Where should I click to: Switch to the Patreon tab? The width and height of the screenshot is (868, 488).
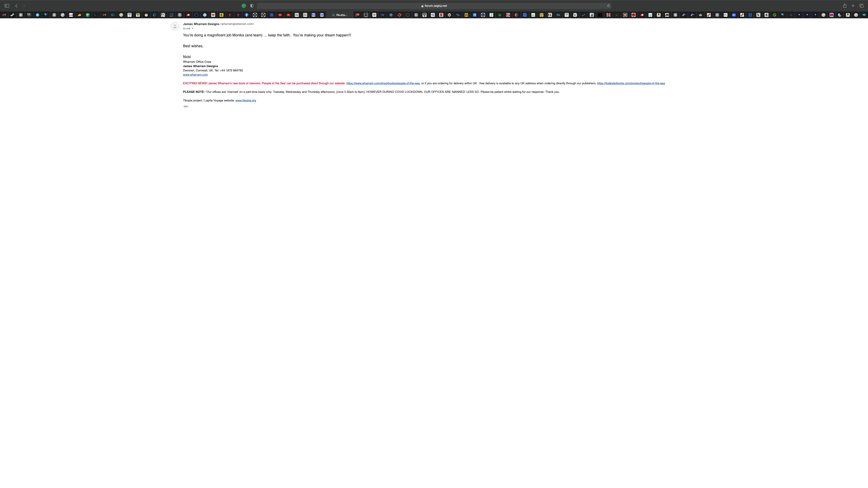point(358,15)
